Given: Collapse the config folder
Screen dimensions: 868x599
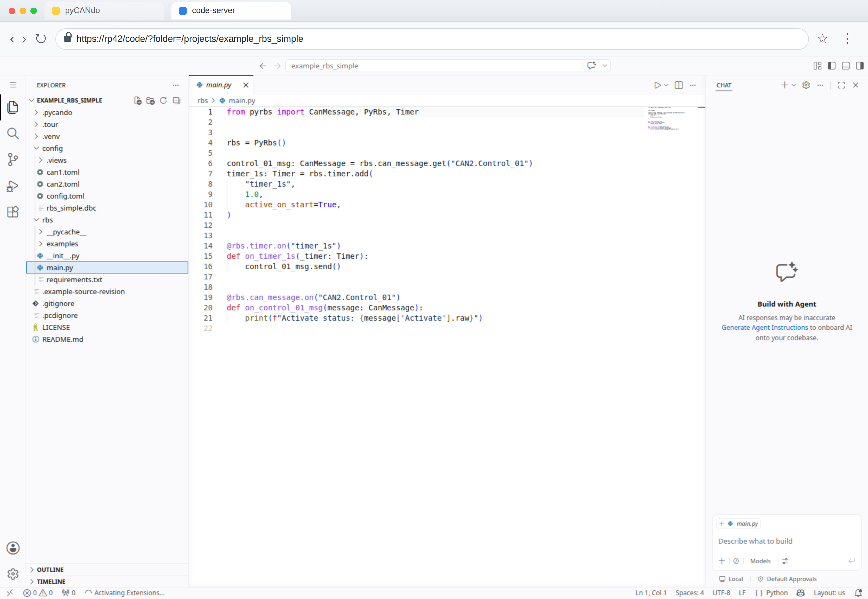Looking at the screenshot, I should point(107,148).
